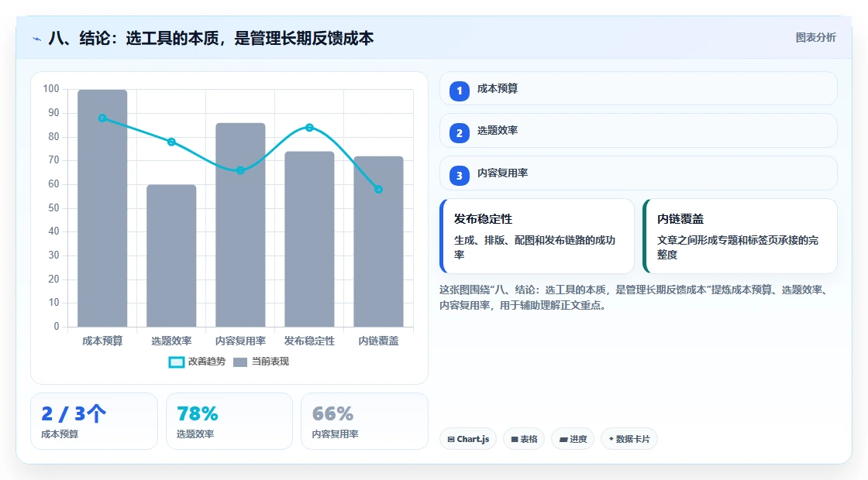Click the trend line point above 发布稳定性
This screenshot has width=868, height=480.
(x=309, y=128)
